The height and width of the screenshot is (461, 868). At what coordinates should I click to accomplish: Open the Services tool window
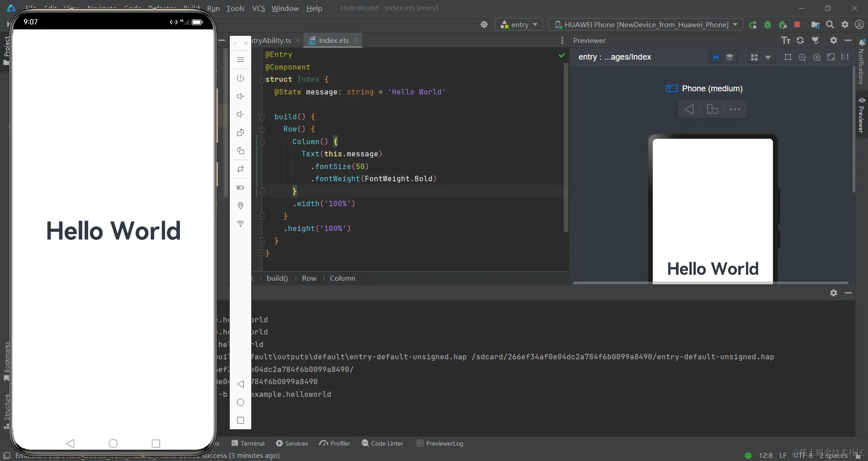(292, 443)
